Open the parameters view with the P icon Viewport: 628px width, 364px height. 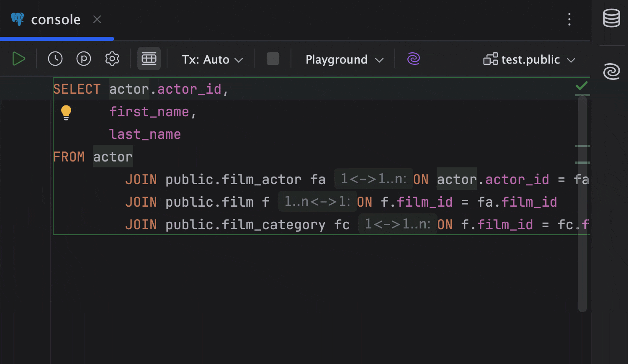[83, 59]
